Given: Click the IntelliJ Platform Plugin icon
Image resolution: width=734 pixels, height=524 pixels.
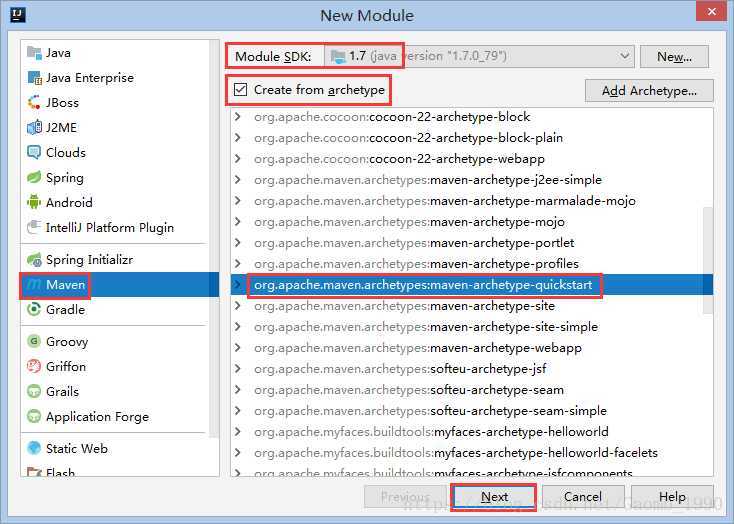Looking at the screenshot, I should point(34,228).
